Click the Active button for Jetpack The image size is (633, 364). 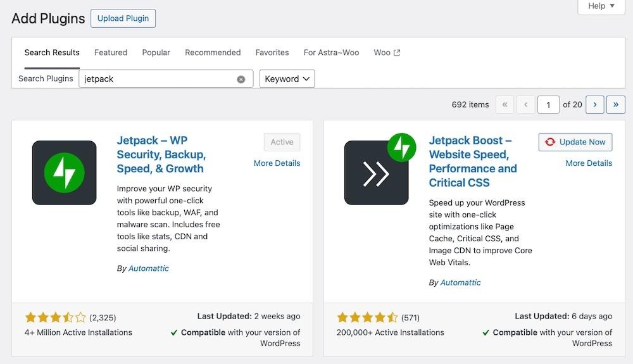pyautogui.click(x=282, y=142)
